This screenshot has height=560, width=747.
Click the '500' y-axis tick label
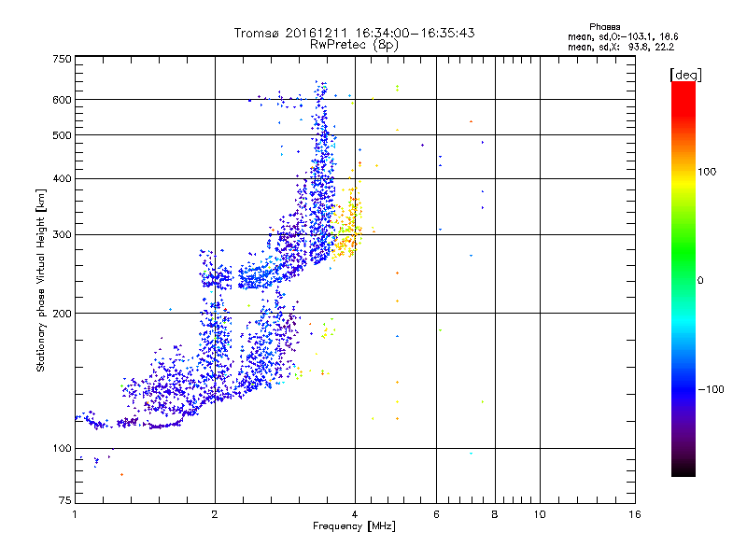pyautogui.click(x=62, y=135)
